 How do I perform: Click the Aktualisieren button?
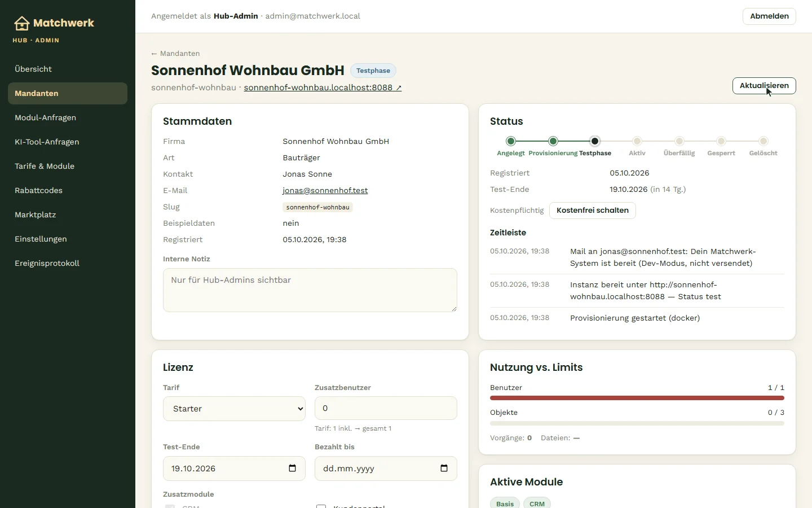pyautogui.click(x=764, y=86)
